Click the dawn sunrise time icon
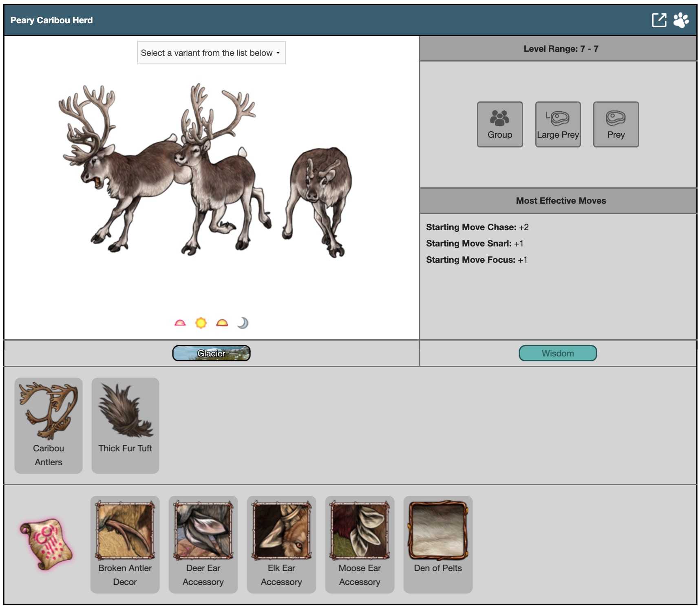The height and width of the screenshot is (609, 700). [180, 323]
